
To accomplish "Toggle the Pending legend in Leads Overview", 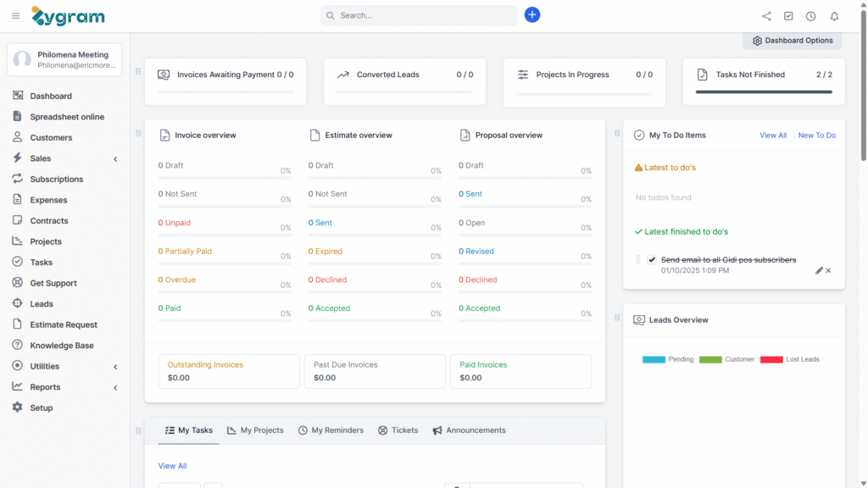I will 668,359.
